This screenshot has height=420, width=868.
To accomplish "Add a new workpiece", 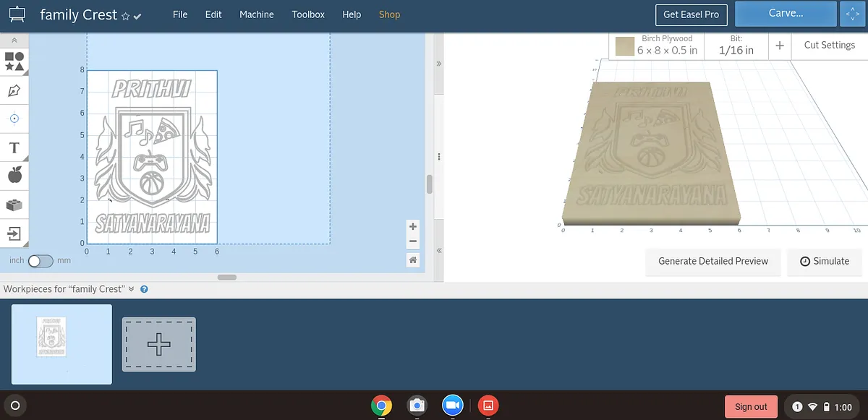I will (x=158, y=345).
